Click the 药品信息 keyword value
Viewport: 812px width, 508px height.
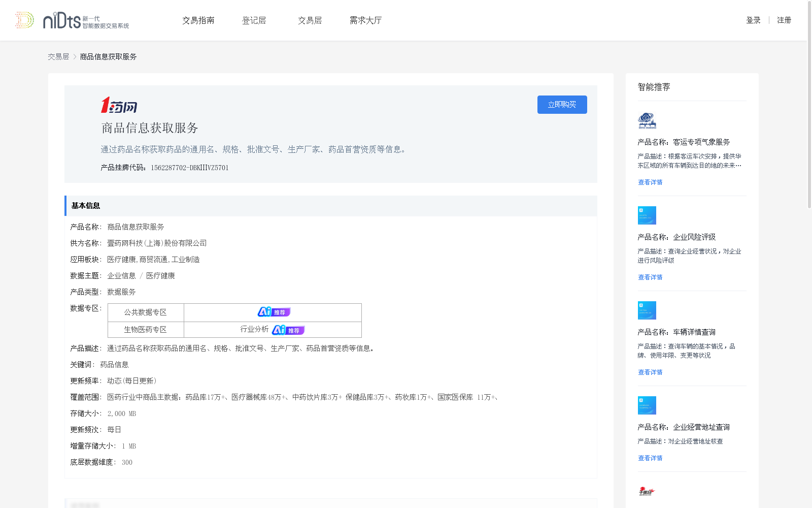click(x=114, y=365)
